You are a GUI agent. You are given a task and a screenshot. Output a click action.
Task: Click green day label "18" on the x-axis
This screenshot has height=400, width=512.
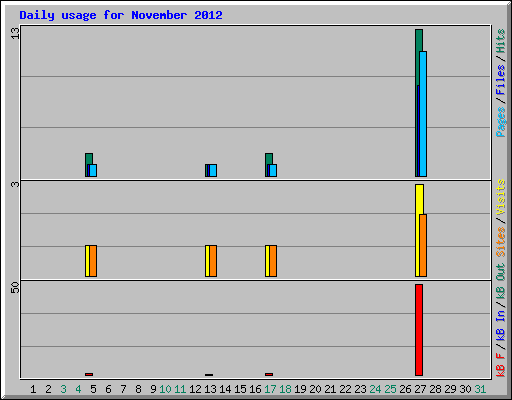tap(285, 389)
